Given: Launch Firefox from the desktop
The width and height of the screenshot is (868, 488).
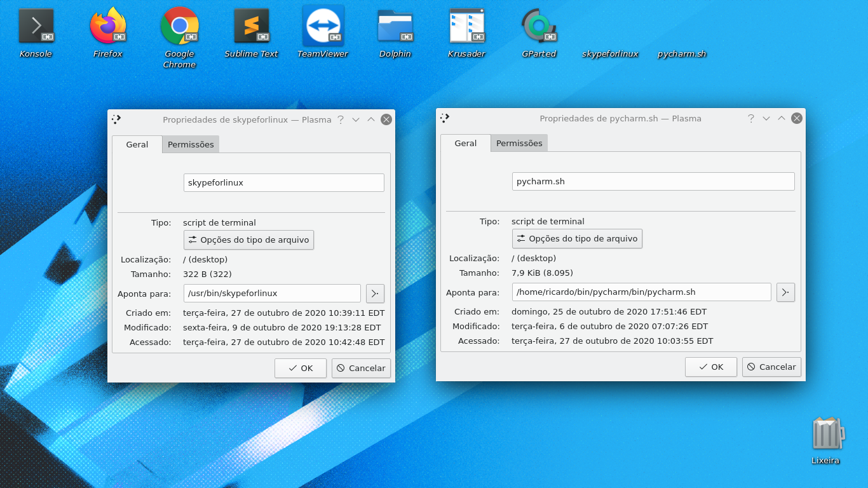Looking at the screenshot, I should click(107, 33).
